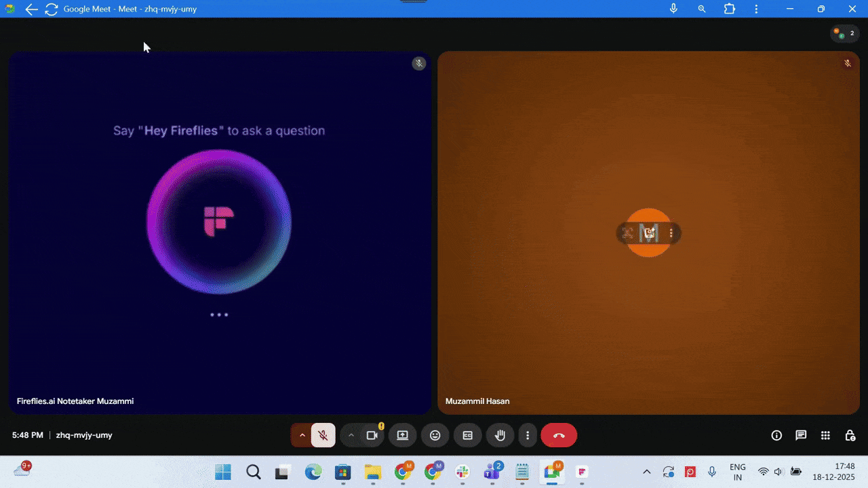
Task: Open meeting details info panel
Action: pyautogui.click(x=776, y=435)
